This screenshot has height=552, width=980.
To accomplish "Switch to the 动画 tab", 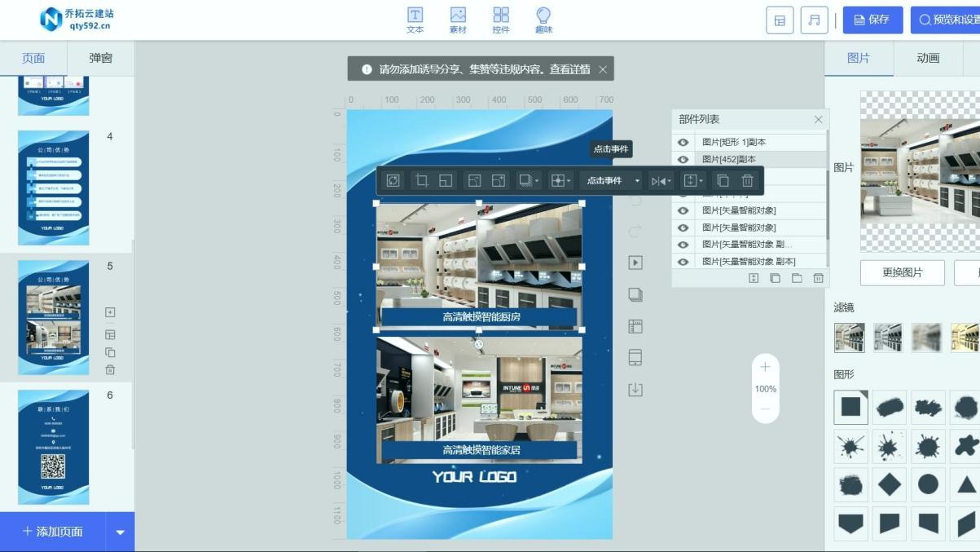I will coord(928,58).
